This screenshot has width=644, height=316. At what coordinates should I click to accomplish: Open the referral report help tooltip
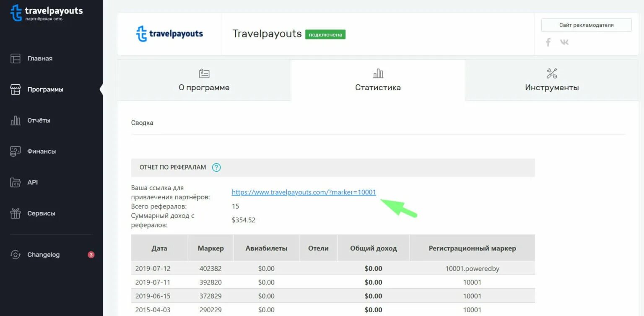pos(216,167)
